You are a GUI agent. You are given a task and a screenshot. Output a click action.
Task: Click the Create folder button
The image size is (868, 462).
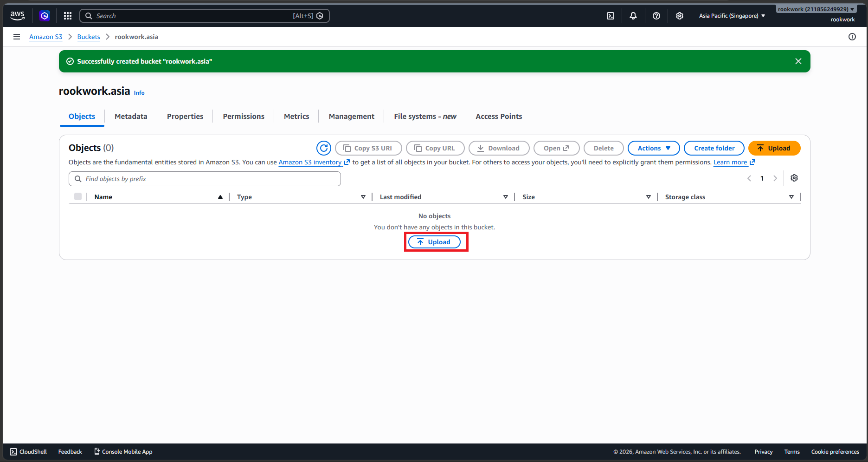(x=714, y=148)
